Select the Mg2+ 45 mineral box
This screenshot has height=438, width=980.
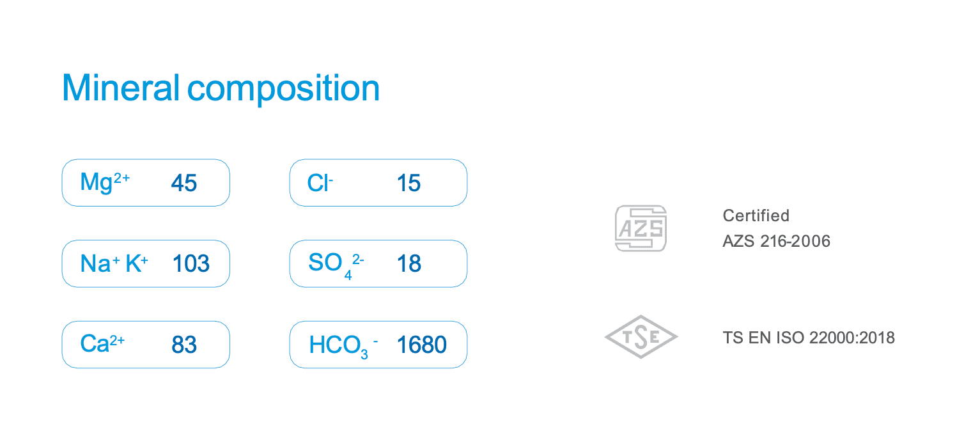click(146, 183)
